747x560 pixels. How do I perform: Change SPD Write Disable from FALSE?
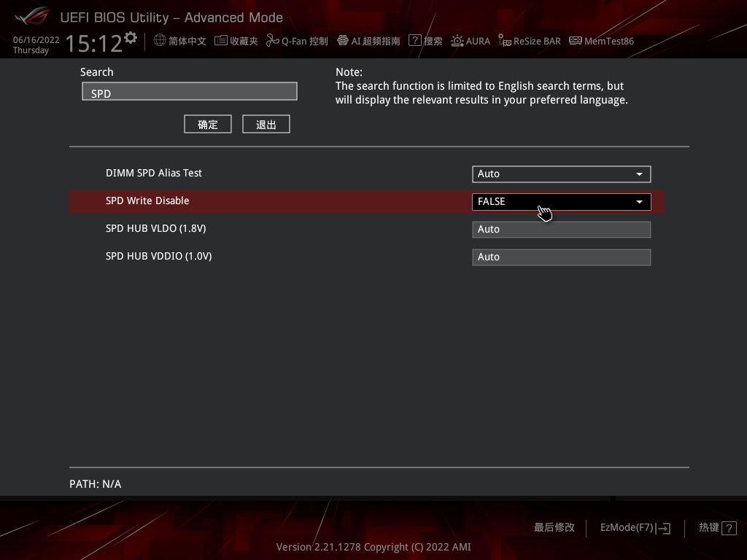(x=561, y=201)
